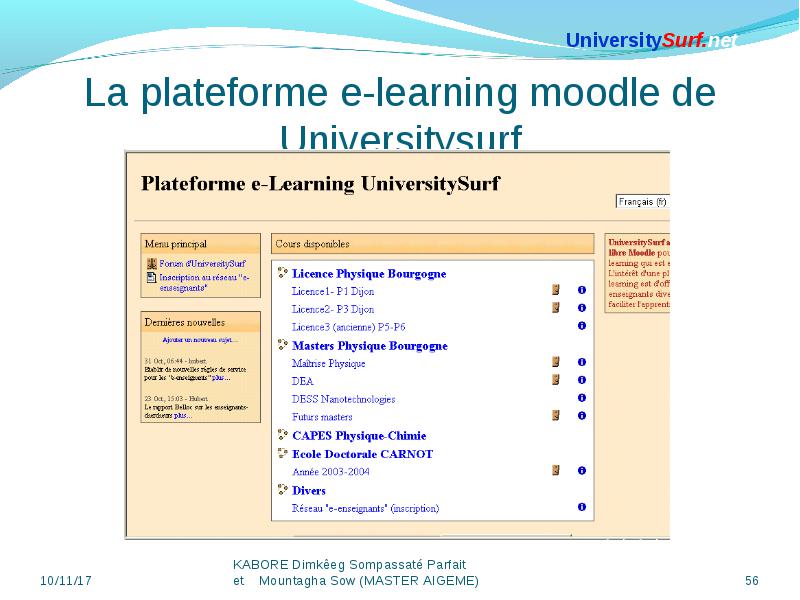
Task: Follow the Inscription au réseau "e-enseignants" link
Action: 204,283
